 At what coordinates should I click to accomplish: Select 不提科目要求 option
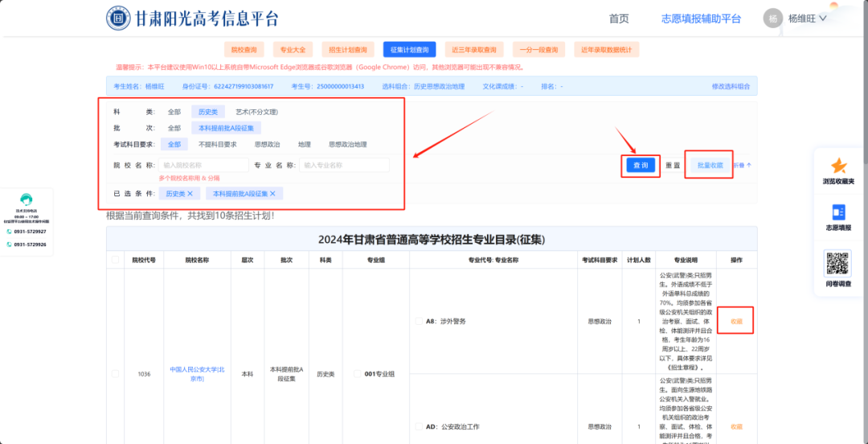(218, 144)
